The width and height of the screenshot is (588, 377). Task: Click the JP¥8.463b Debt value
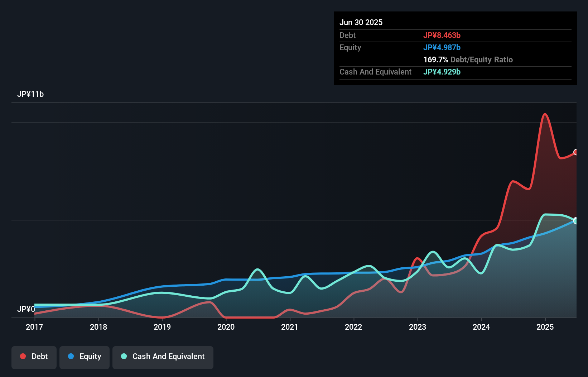point(442,35)
